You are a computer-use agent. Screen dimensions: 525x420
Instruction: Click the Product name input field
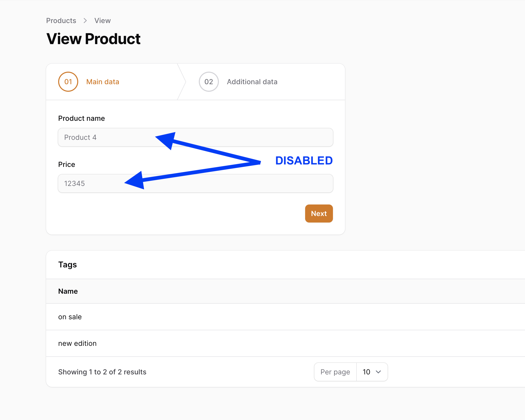(196, 137)
